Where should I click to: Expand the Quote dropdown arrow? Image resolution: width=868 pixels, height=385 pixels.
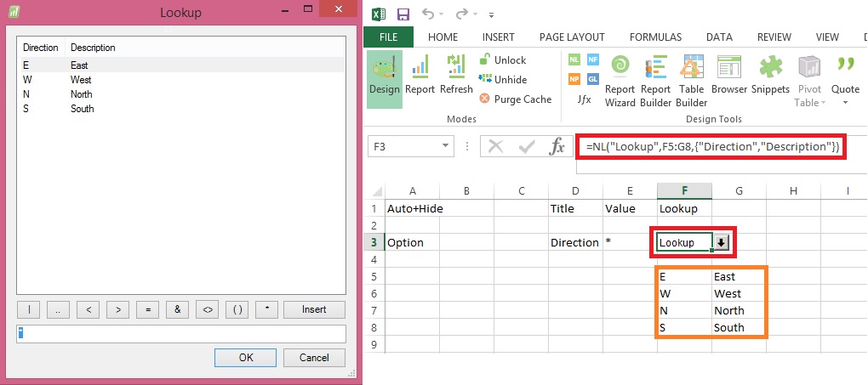coord(845,103)
